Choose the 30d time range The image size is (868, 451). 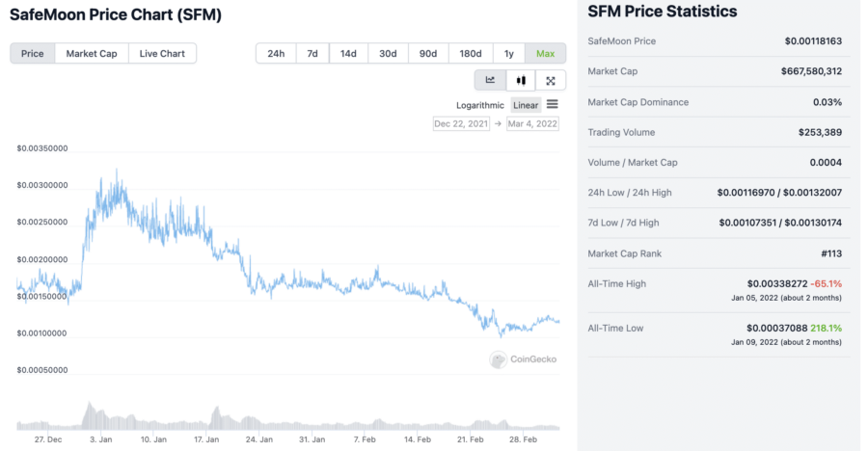coord(388,53)
